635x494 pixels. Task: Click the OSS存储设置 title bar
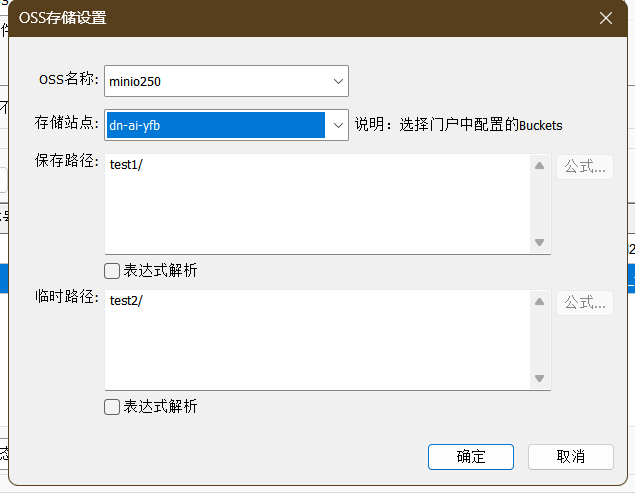pos(300,18)
